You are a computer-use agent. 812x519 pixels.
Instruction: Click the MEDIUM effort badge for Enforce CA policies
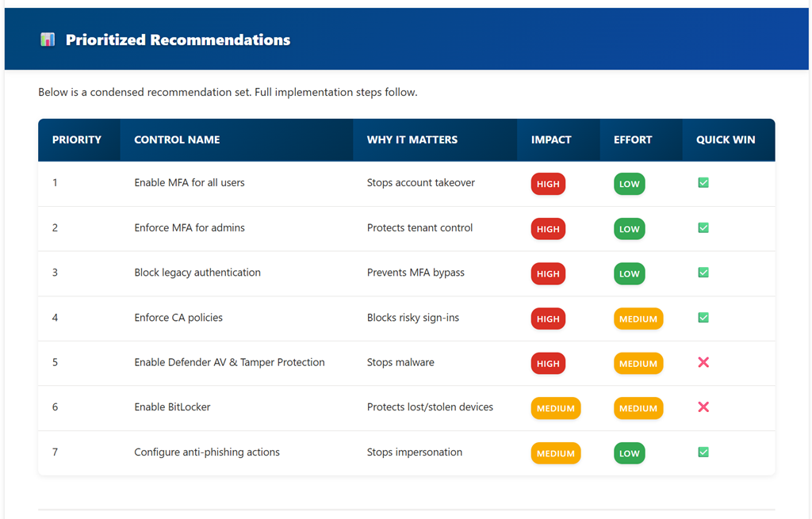[x=638, y=319]
